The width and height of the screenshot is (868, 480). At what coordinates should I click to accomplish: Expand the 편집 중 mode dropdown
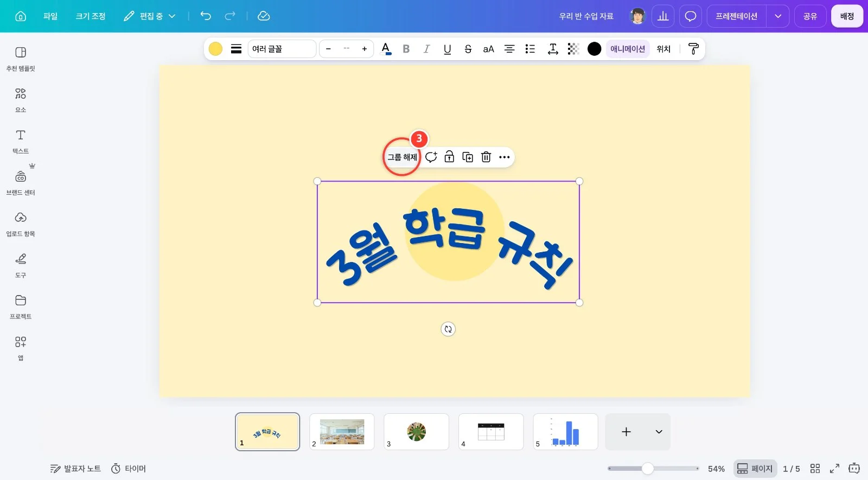pos(150,16)
